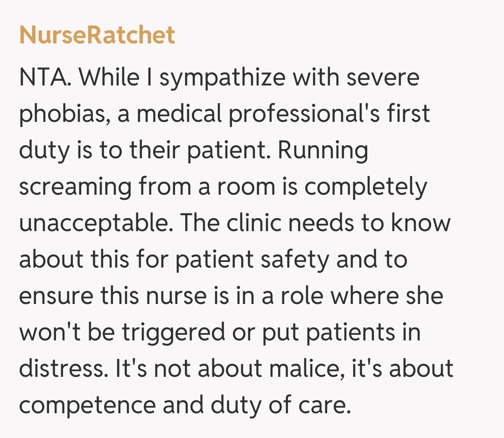Click the word "unacceptable" in the comment

91,223
